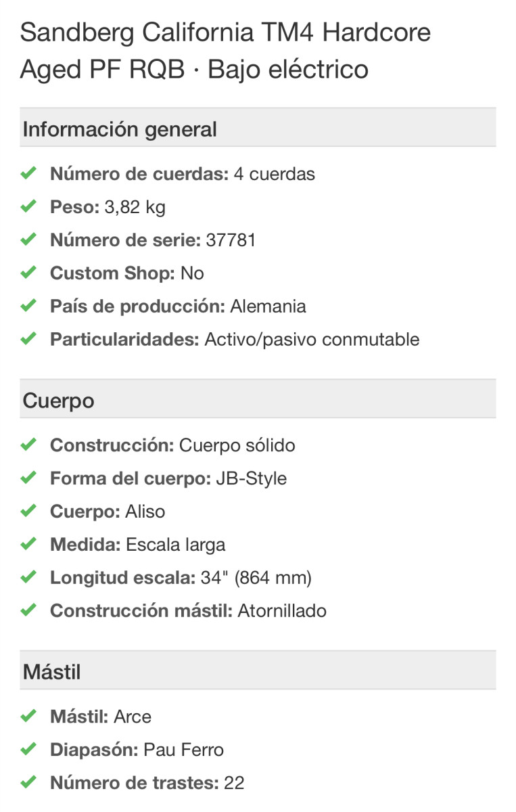The height and width of the screenshot is (812, 516).
Task: Tap the checkmark beside Número de serie
Action: click(x=28, y=240)
